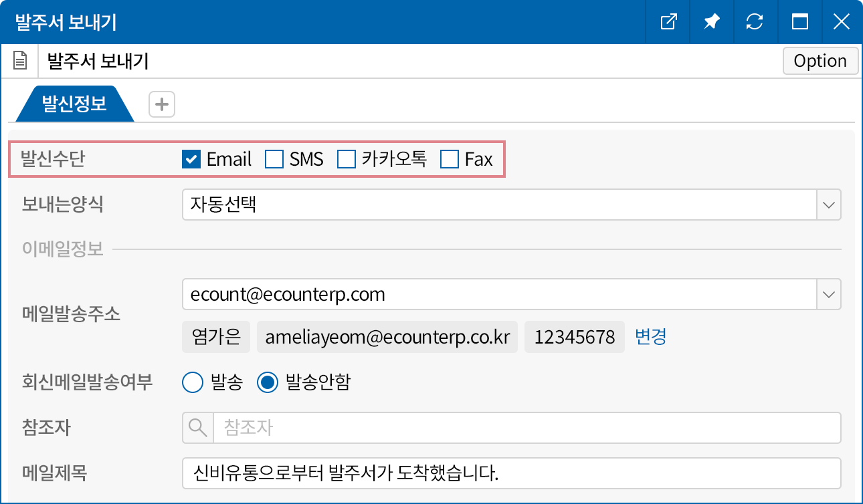Click the refresh icon in title bar
This screenshot has height=504, width=863.
[755, 22]
